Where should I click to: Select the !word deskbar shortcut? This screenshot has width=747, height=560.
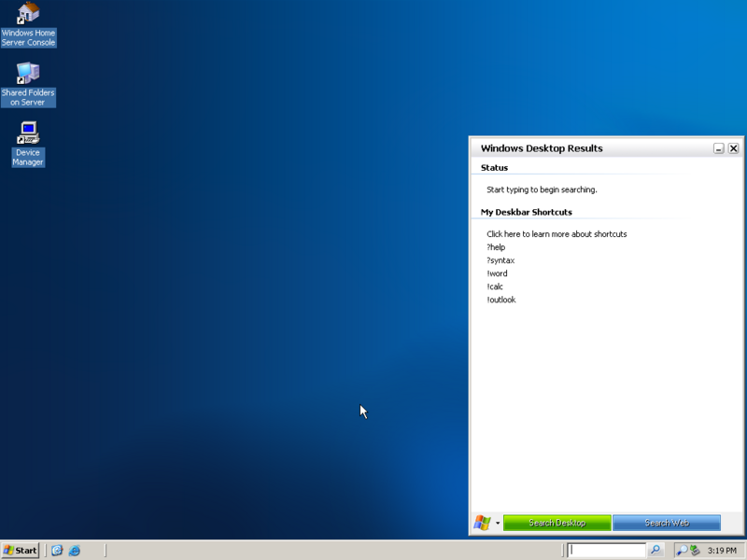tap(497, 273)
